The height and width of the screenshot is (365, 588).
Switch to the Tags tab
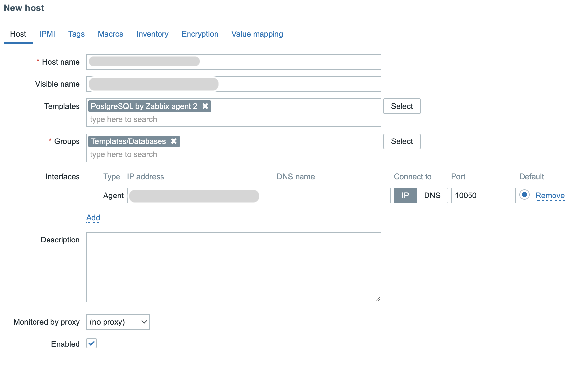(x=77, y=34)
